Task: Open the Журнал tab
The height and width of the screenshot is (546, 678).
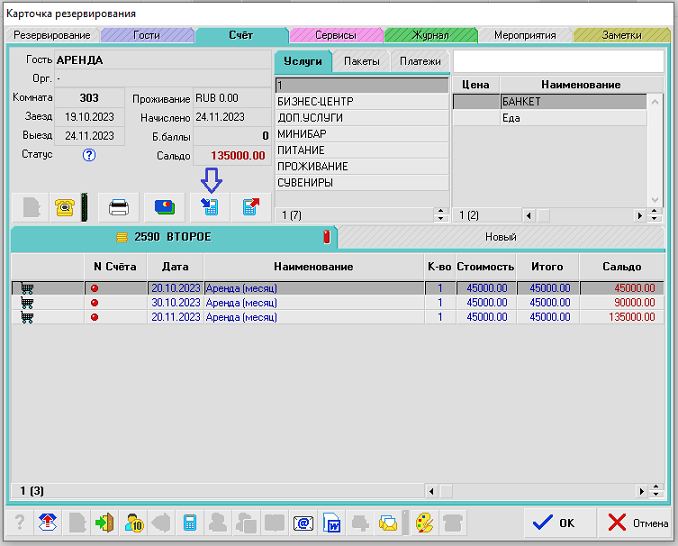Action: pos(430,35)
